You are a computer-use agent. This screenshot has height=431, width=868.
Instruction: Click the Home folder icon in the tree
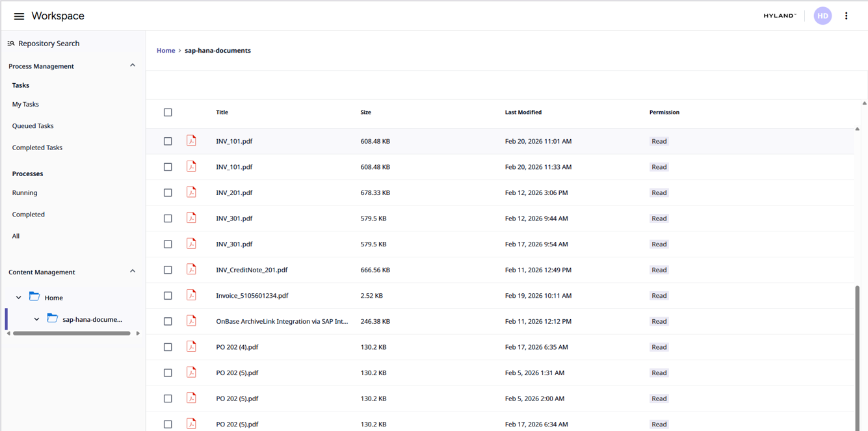pos(34,297)
